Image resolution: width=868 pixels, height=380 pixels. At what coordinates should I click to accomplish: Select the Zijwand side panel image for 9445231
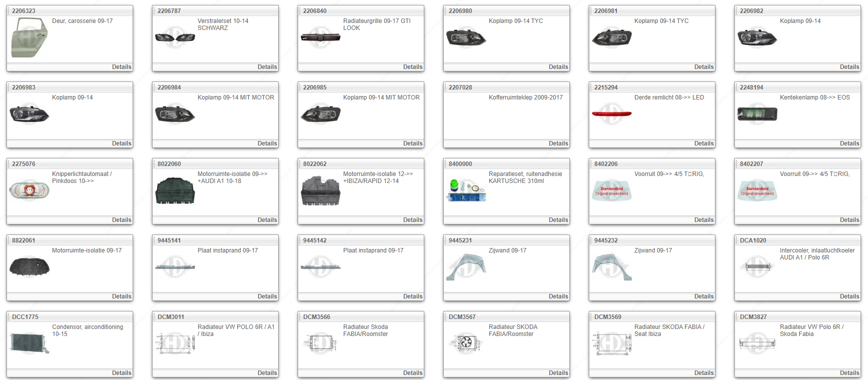click(466, 267)
